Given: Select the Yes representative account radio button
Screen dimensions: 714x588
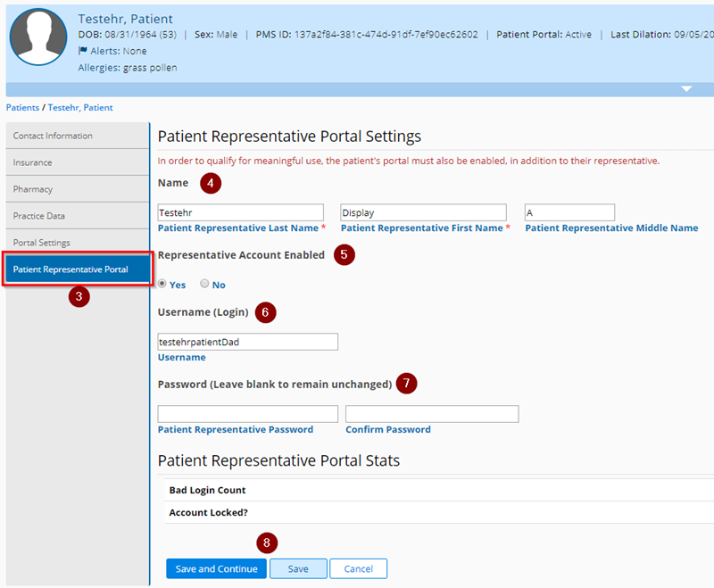Looking at the screenshot, I should point(164,284).
